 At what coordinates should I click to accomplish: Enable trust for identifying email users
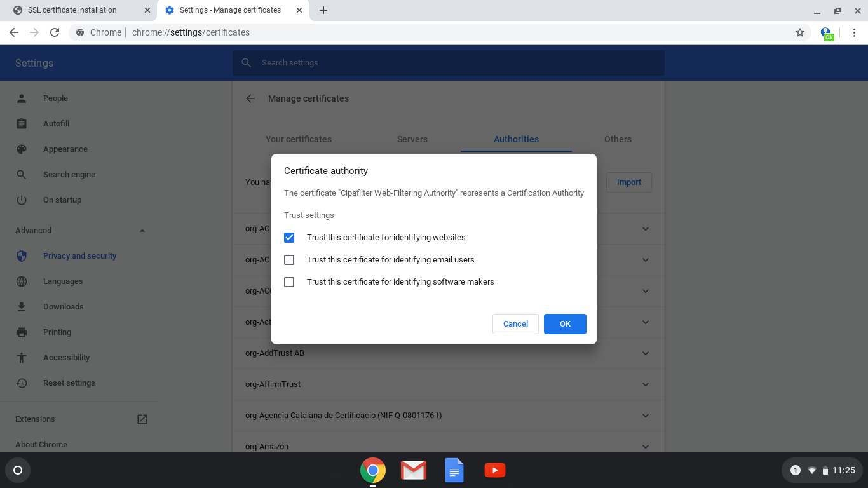[289, 259]
